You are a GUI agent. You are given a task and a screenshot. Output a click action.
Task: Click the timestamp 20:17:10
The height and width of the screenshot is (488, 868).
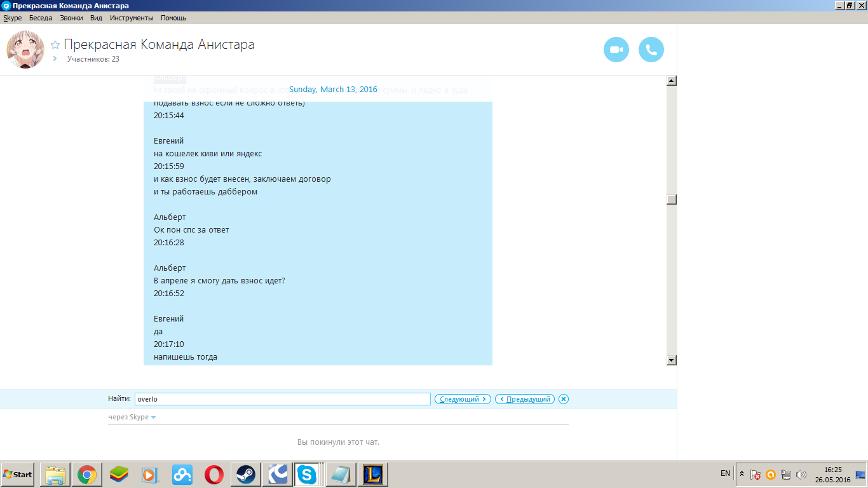pyautogui.click(x=168, y=344)
